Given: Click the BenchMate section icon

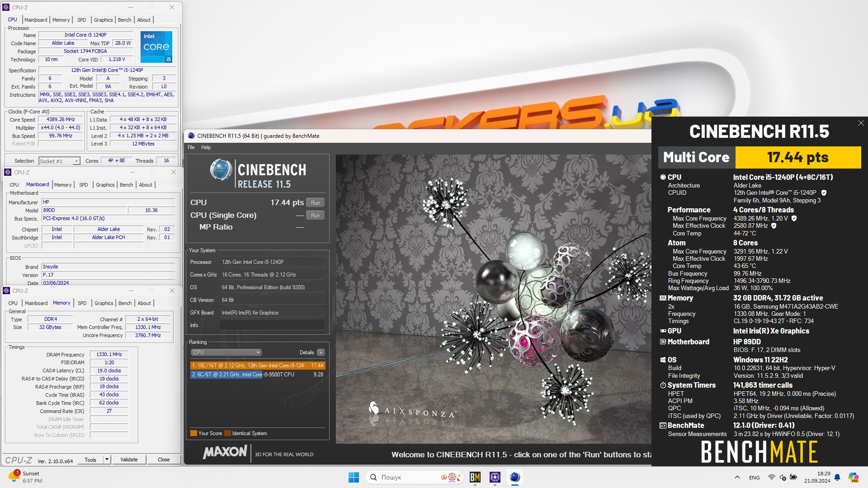Looking at the screenshot, I should (663, 425).
